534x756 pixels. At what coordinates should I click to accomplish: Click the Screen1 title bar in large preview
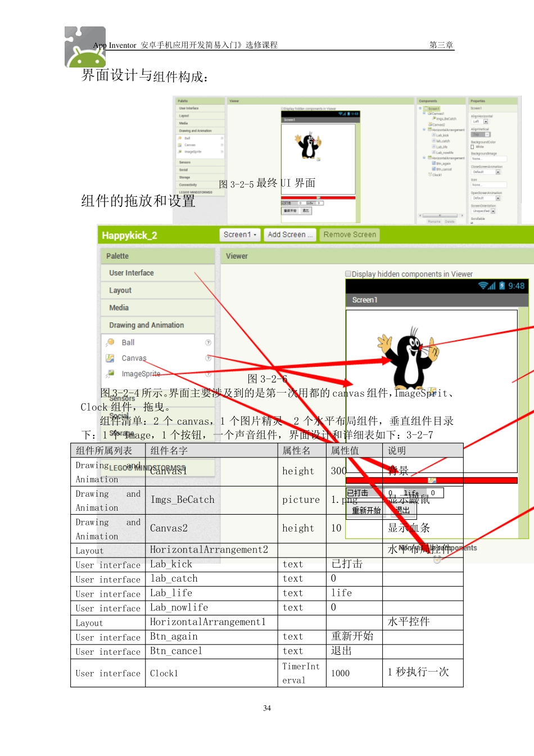437,300
